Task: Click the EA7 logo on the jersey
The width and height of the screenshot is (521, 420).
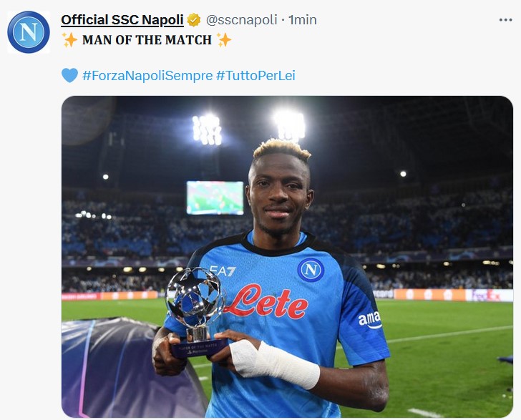Action: 223,271
